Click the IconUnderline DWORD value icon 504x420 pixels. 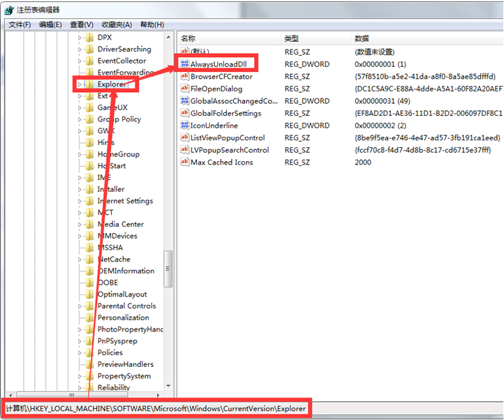pos(184,125)
